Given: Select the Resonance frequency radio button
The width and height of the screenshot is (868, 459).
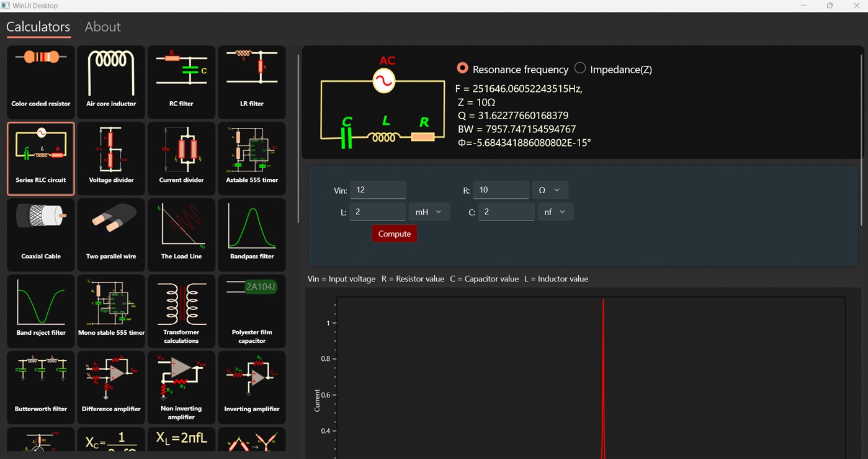Looking at the screenshot, I should coord(462,69).
